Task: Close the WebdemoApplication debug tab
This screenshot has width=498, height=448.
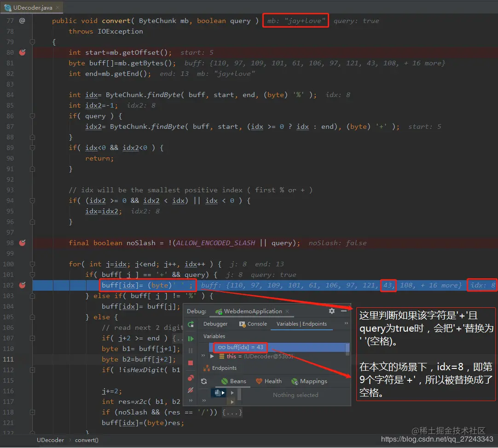Action: tap(287, 311)
